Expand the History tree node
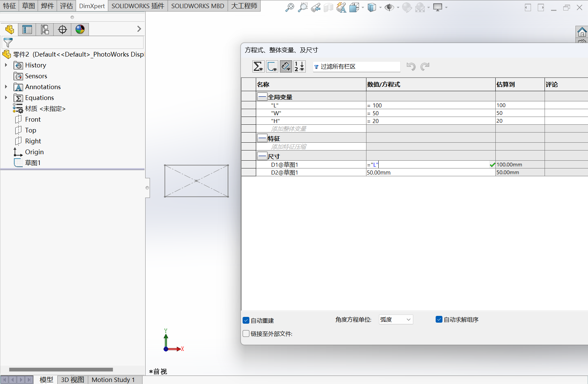The height and width of the screenshot is (384, 588). tap(6, 65)
